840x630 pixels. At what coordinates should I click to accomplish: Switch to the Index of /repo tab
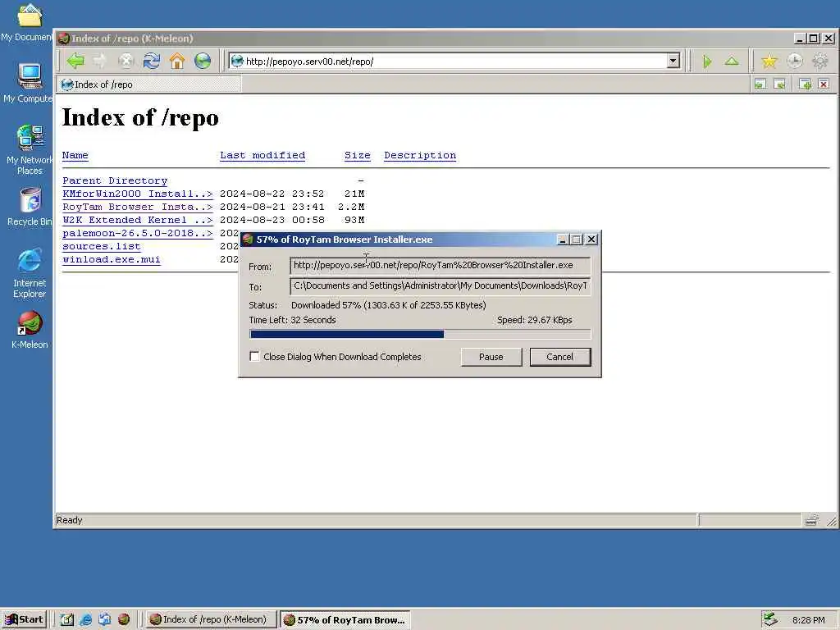click(150, 84)
